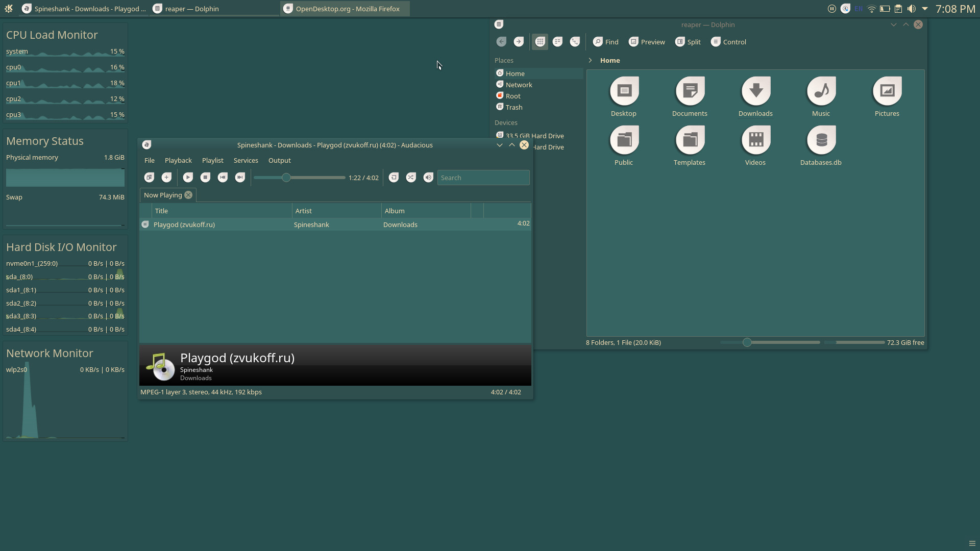This screenshot has height=551, width=980.
Task: Sort the playlist by the Album column header
Action: click(x=426, y=211)
